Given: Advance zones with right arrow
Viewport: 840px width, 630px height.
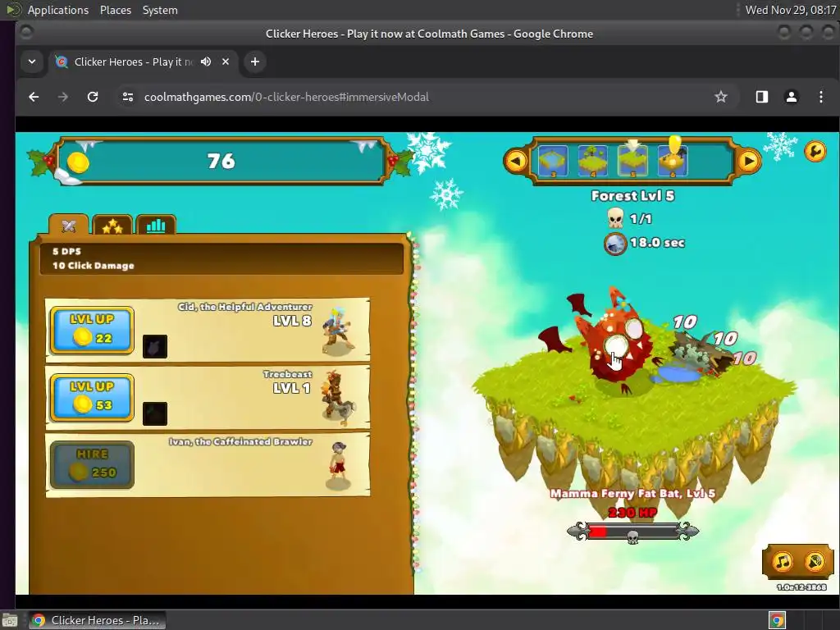Looking at the screenshot, I should pyautogui.click(x=749, y=161).
